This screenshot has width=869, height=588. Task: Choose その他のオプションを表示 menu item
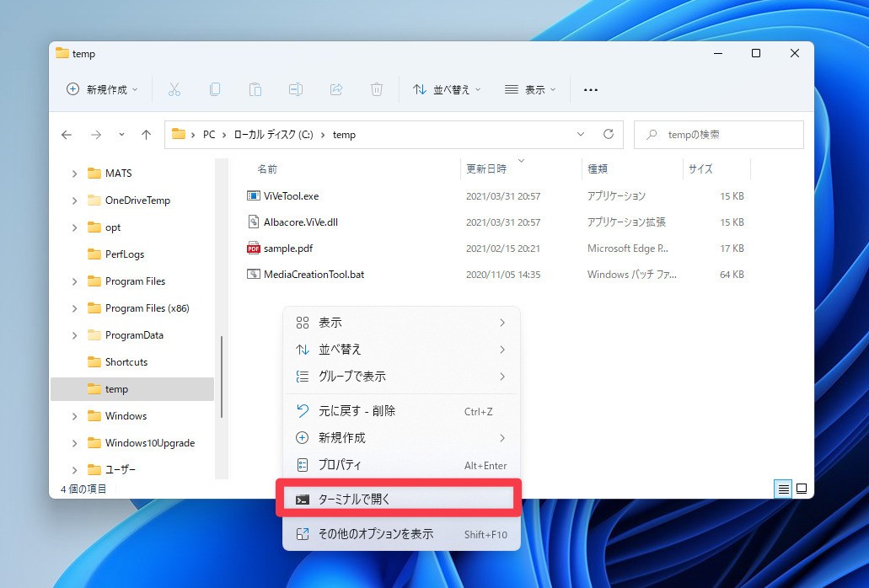coord(401,534)
